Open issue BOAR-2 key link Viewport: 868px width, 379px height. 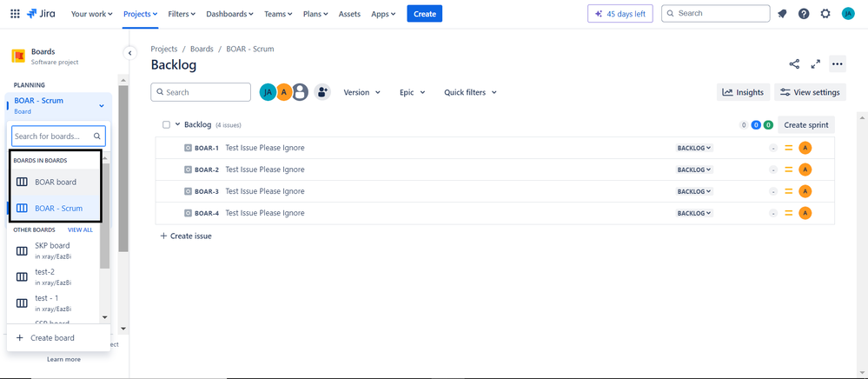207,170
